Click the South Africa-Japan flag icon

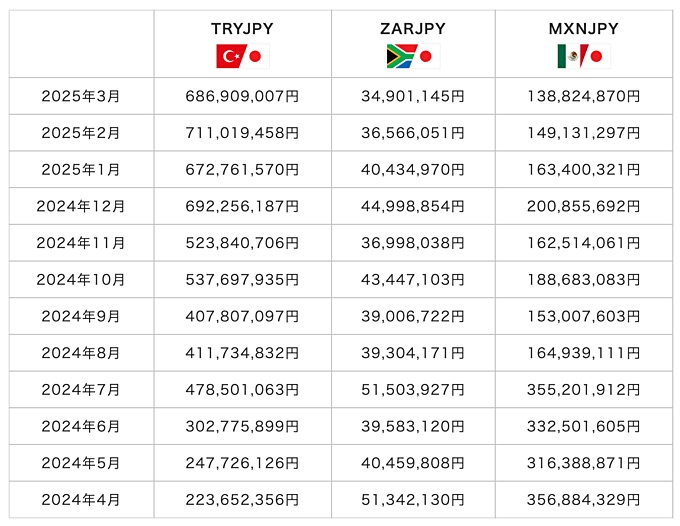click(x=413, y=56)
